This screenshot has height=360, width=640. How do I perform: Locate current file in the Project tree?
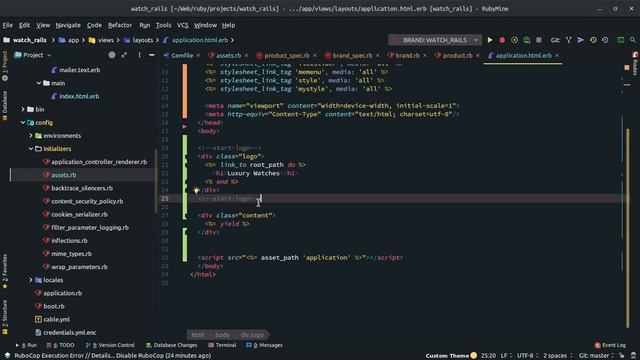click(111, 55)
